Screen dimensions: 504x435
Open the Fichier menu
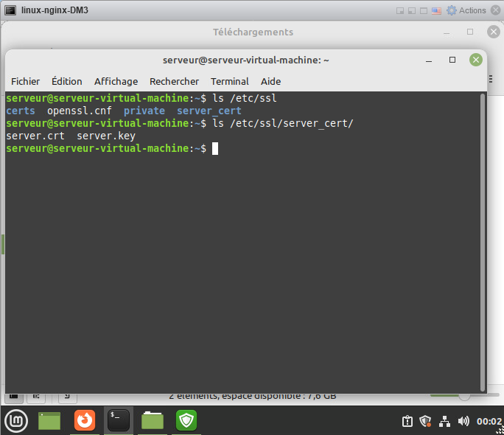pos(26,81)
